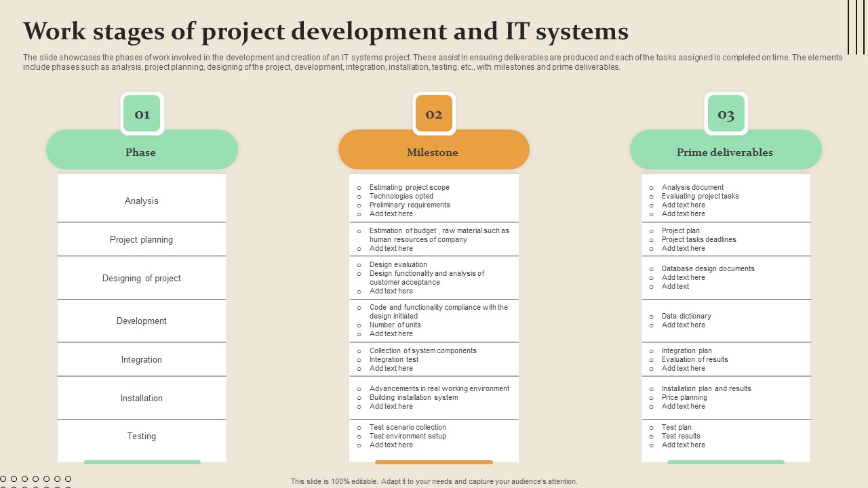Click the slide description paragraph
868x488 pixels.
[433, 62]
